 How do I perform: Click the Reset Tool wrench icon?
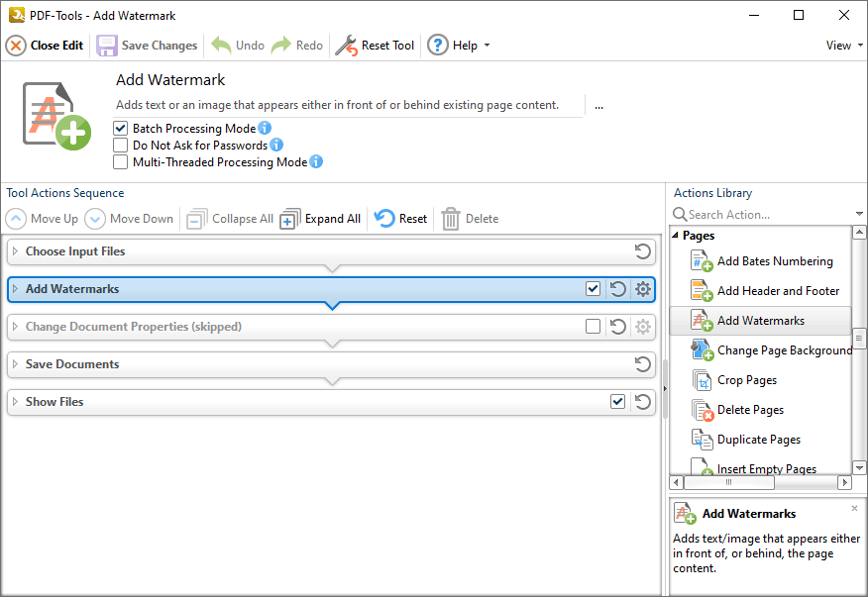click(x=347, y=46)
